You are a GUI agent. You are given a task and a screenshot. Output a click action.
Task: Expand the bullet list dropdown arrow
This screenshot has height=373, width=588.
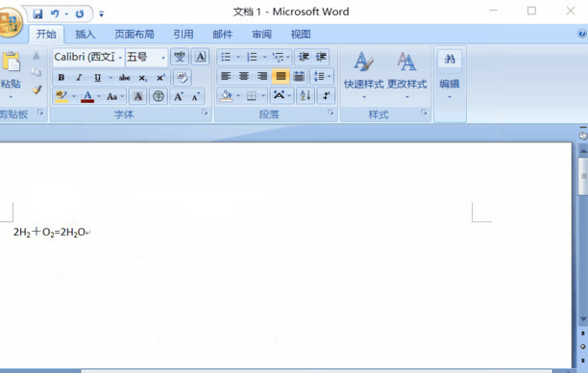[x=237, y=57]
